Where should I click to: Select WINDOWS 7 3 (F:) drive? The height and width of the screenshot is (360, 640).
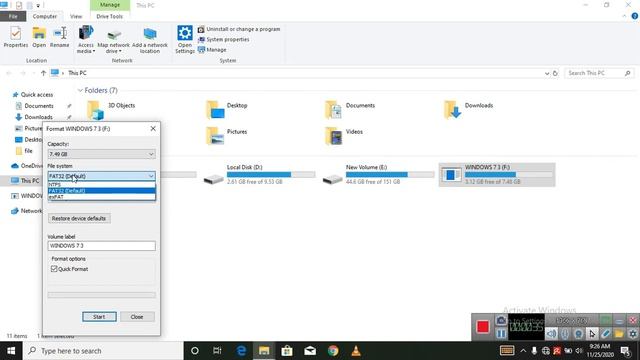pyautogui.click(x=497, y=175)
